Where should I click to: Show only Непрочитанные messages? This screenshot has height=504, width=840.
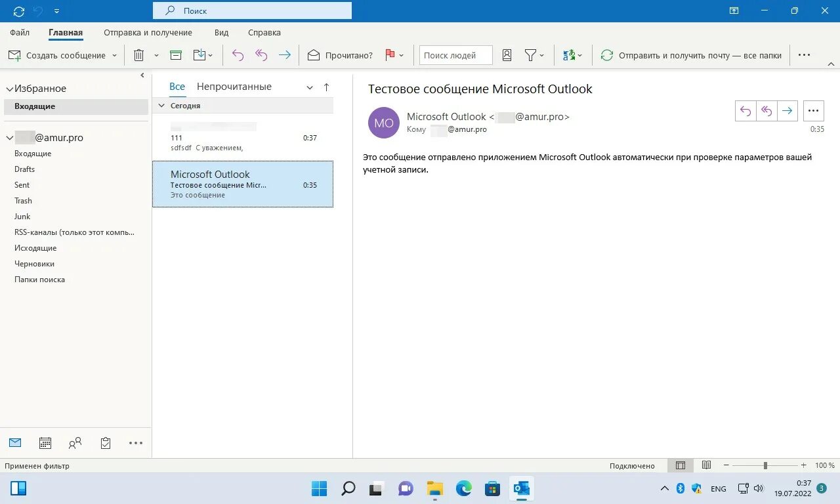click(233, 86)
